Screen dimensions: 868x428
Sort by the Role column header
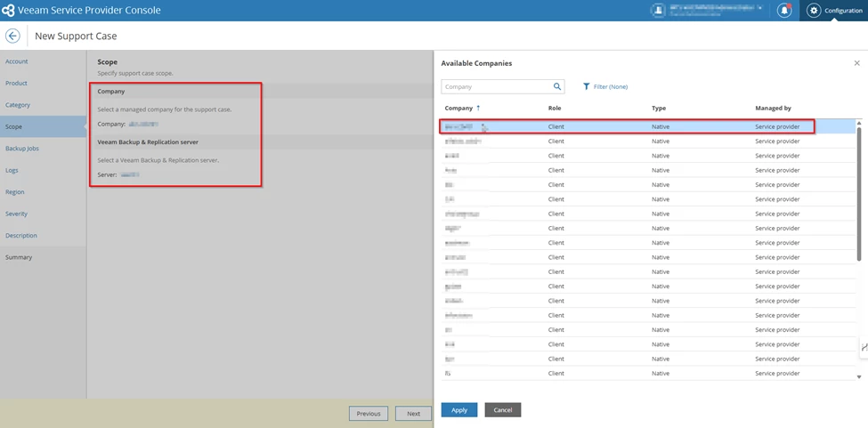[x=554, y=109]
